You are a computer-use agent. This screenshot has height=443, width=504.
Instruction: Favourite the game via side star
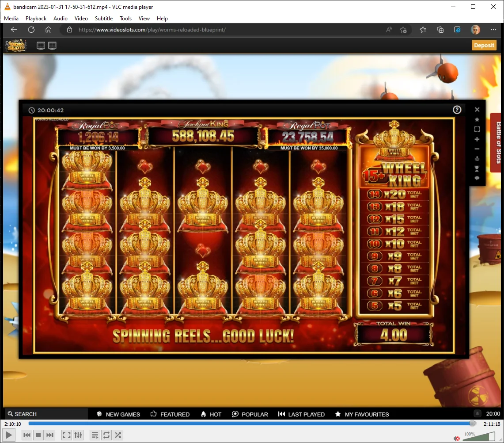pos(477,119)
